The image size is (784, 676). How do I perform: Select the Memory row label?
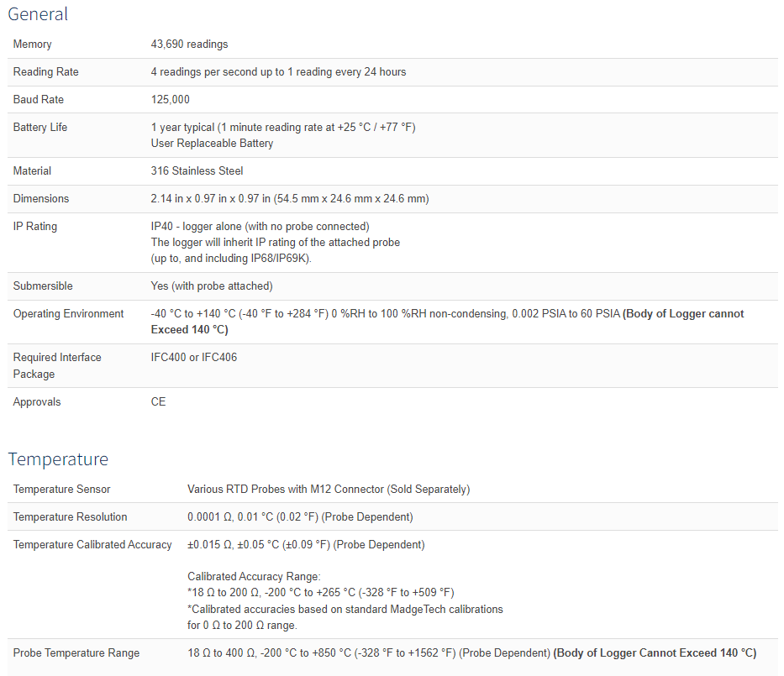pyautogui.click(x=32, y=45)
